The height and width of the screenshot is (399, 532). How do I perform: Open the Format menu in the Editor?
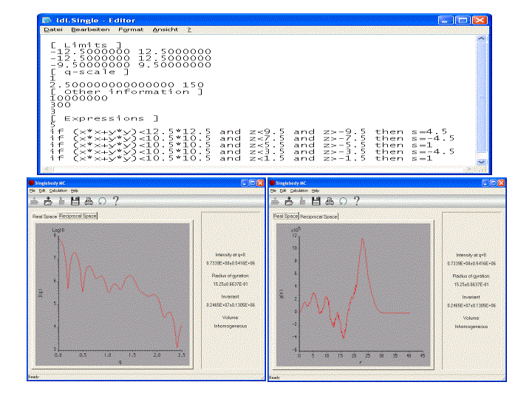(131, 30)
